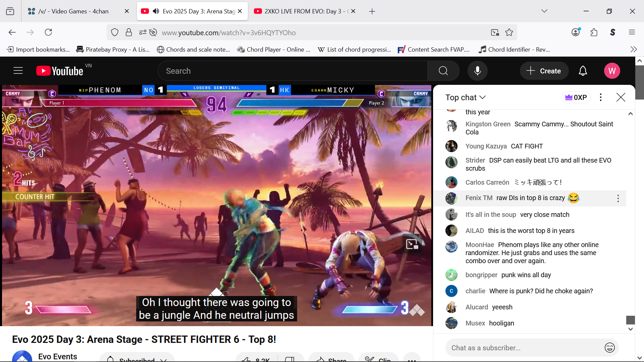Image resolution: width=644 pixels, height=362 pixels.
Task: Open Chords and scale notes bookmark
Action: (x=193, y=49)
